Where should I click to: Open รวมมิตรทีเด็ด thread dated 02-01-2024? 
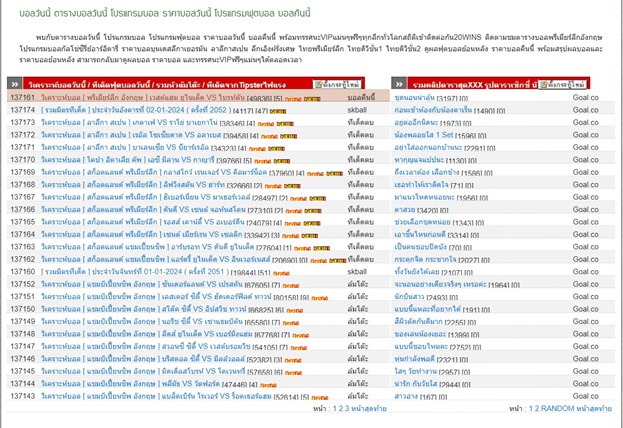pyautogui.click(x=136, y=110)
